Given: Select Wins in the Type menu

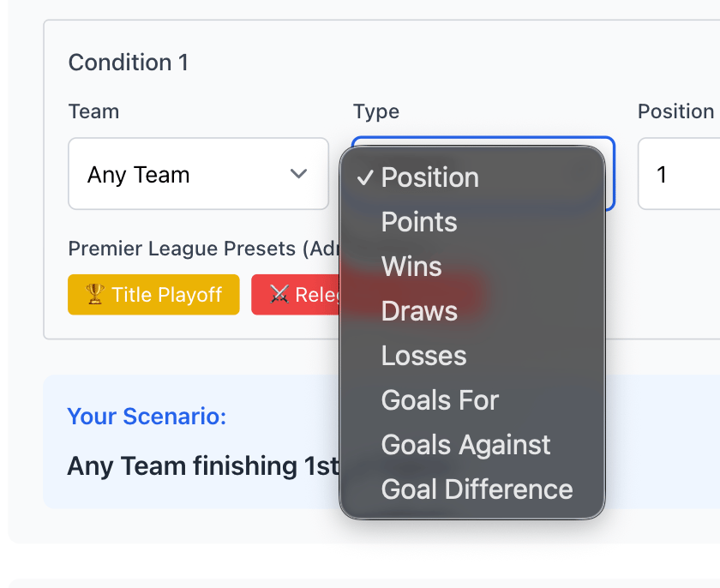Looking at the screenshot, I should (411, 267).
